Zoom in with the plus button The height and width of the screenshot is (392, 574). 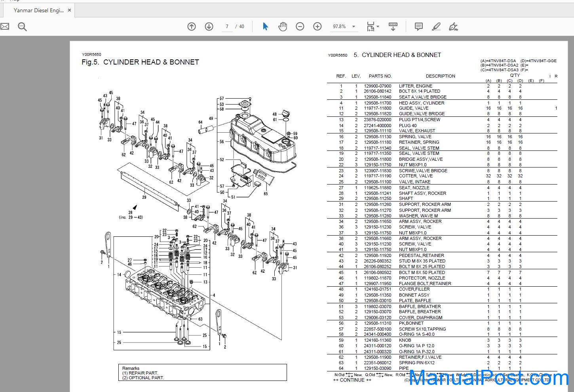click(x=317, y=27)
